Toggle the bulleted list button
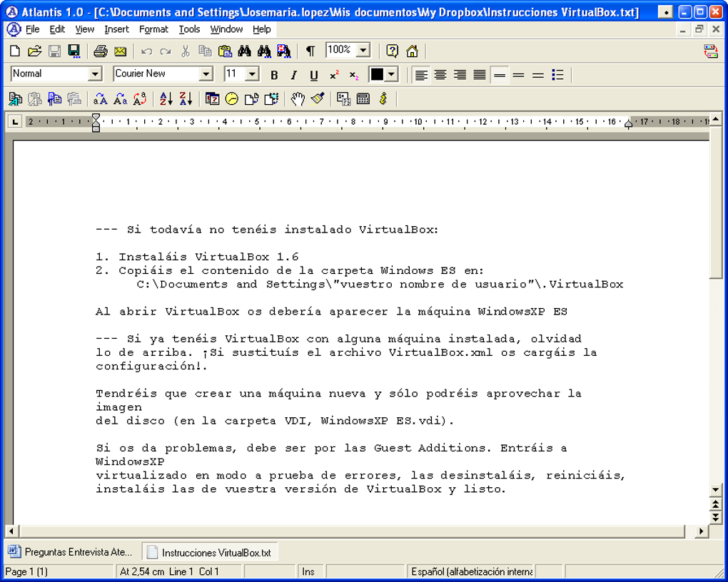728x582 pixels. [557, 75]
